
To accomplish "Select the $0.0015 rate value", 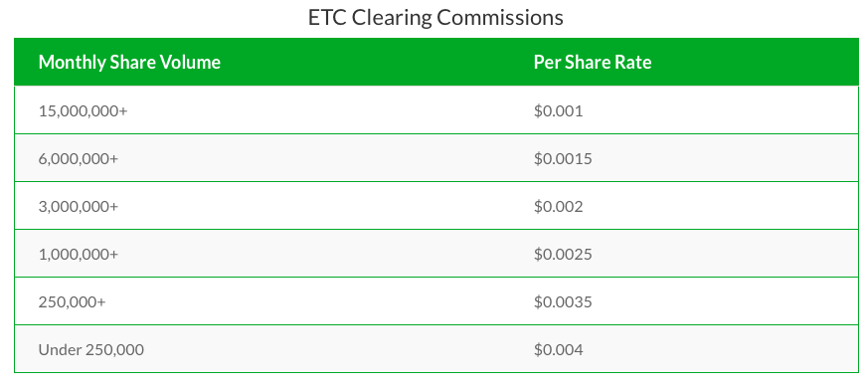I will (x=563, y=158).
